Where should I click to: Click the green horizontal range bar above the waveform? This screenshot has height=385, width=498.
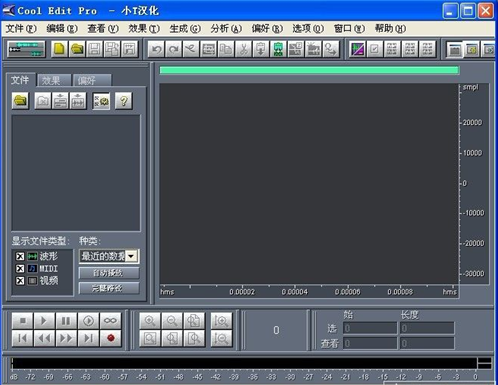309,70
